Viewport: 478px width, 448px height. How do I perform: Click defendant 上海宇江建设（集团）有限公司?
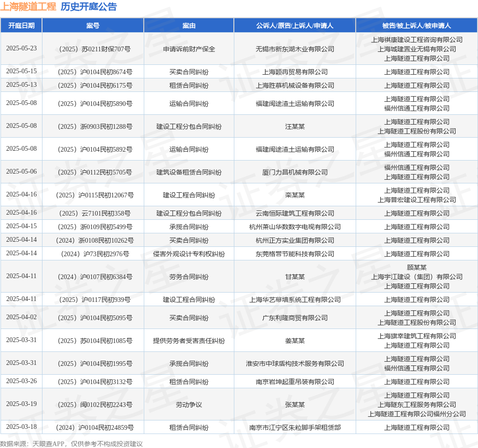417,277
